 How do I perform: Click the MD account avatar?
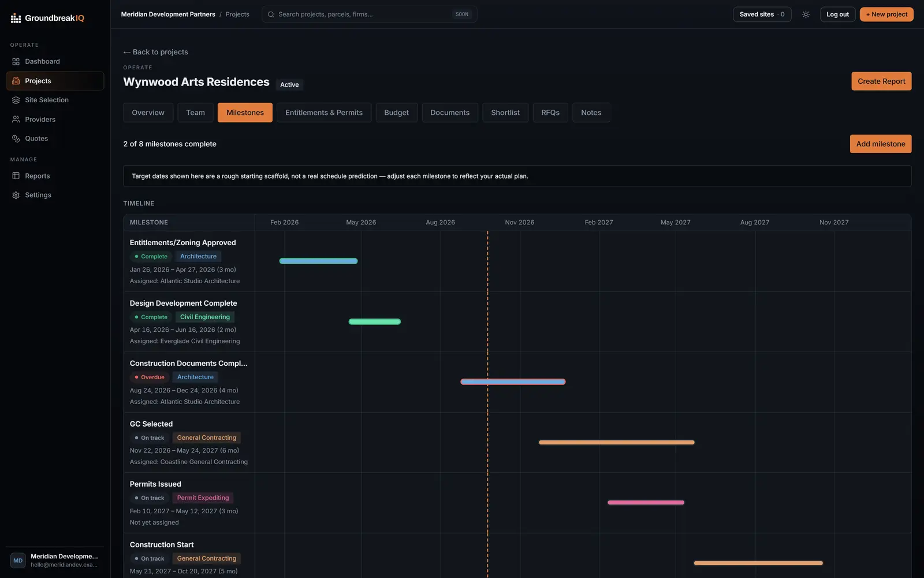pos(18,561)
